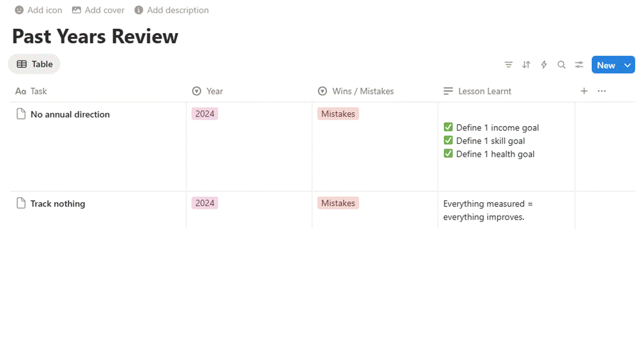The width and height of the screenshot is (644, 362).
Task: Select the pink 2024 tag in the first row
Action: pyautogui.click(x=205, y=114)
